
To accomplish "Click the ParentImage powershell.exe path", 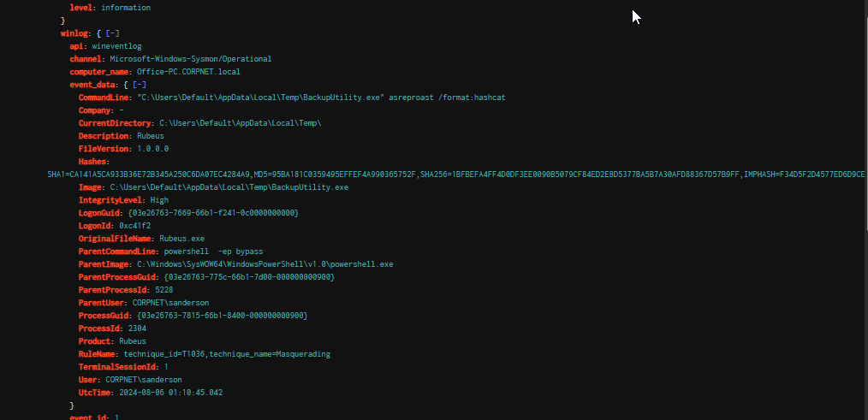I will coord(265,264).
